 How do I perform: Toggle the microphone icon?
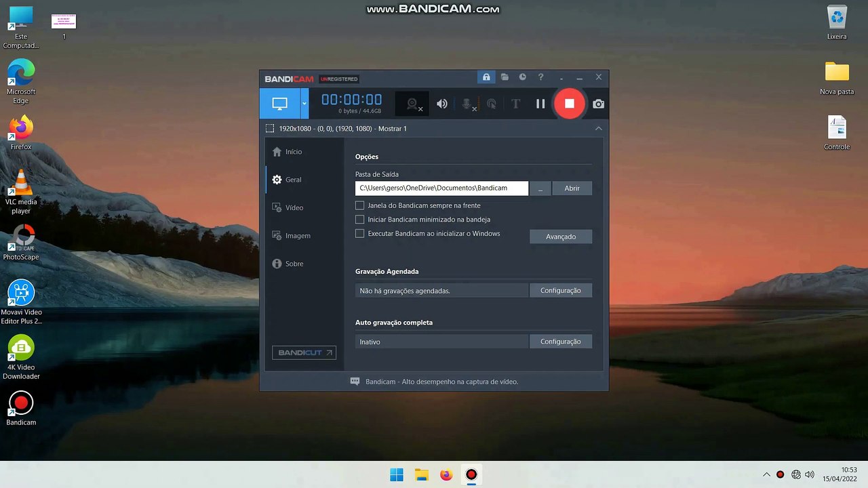click(x=468, y=104)
